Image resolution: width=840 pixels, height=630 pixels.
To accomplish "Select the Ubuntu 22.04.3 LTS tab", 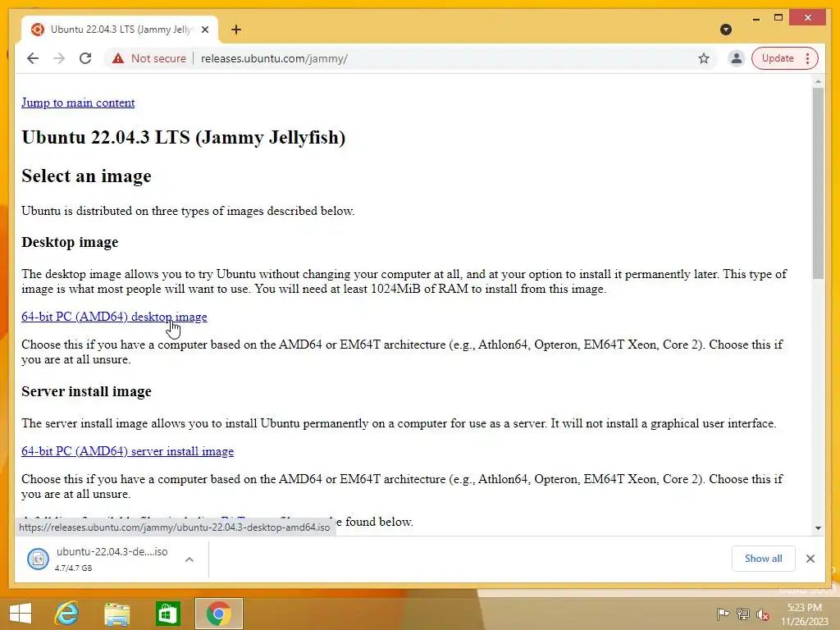I will [x=120, y=30].
